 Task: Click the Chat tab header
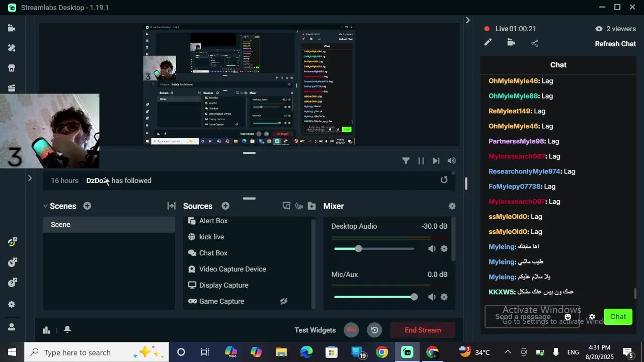(x=558, y=65)
